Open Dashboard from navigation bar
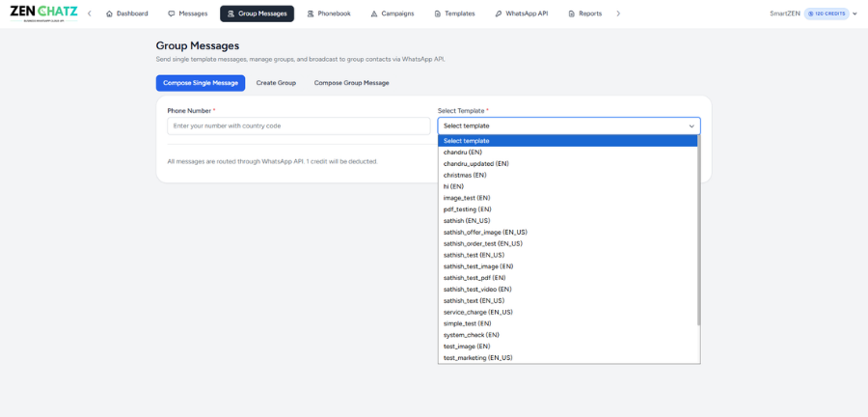Screen dimensions: 868x417 pos(126,14)
